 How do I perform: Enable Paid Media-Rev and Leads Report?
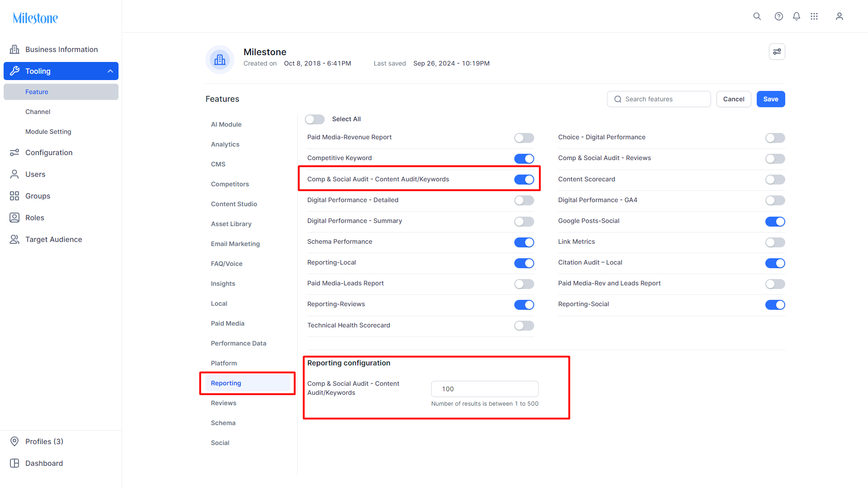(x=775, y=284)
